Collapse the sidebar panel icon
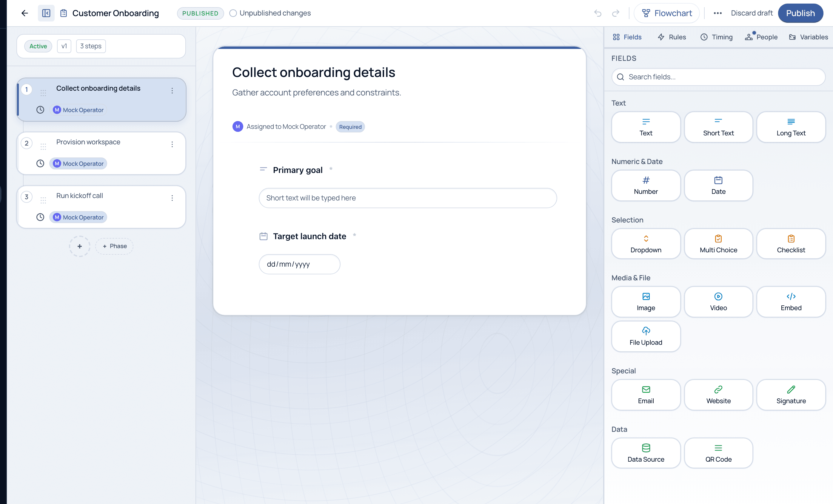 click(46, 13)
